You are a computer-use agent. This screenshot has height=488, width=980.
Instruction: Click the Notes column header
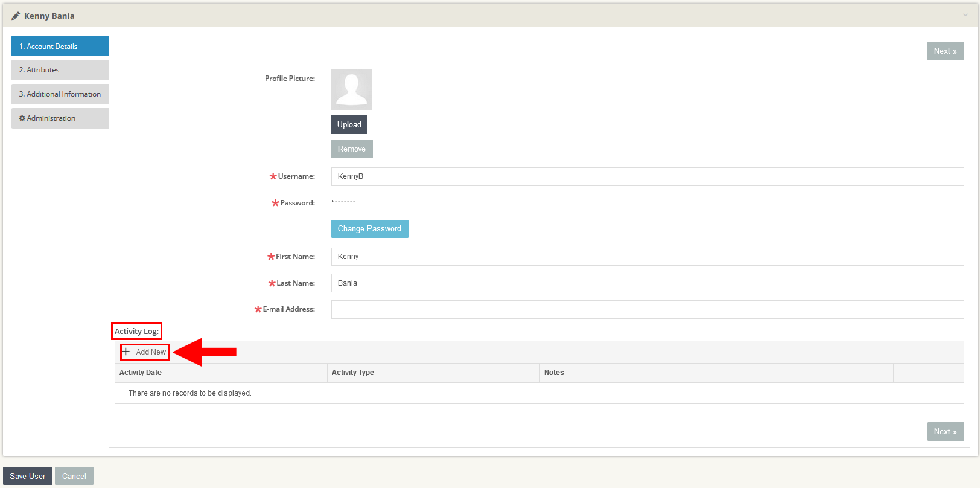point(716,373)
